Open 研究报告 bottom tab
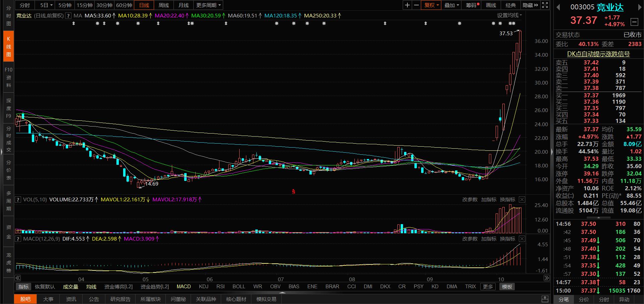 click(x=120, y=299)
